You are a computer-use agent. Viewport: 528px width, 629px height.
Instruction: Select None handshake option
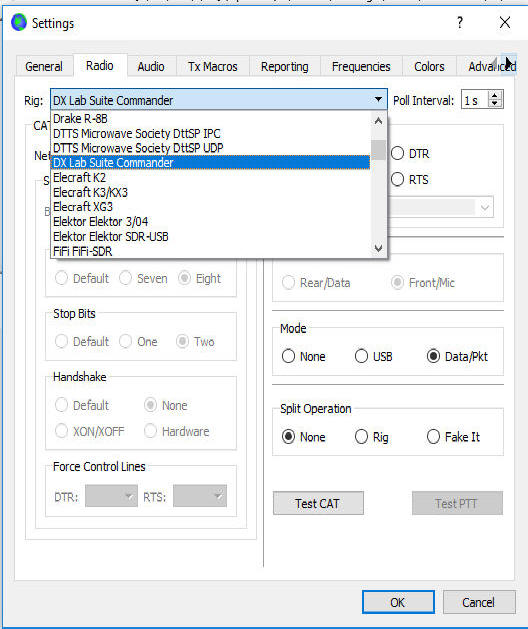(166, 405)
